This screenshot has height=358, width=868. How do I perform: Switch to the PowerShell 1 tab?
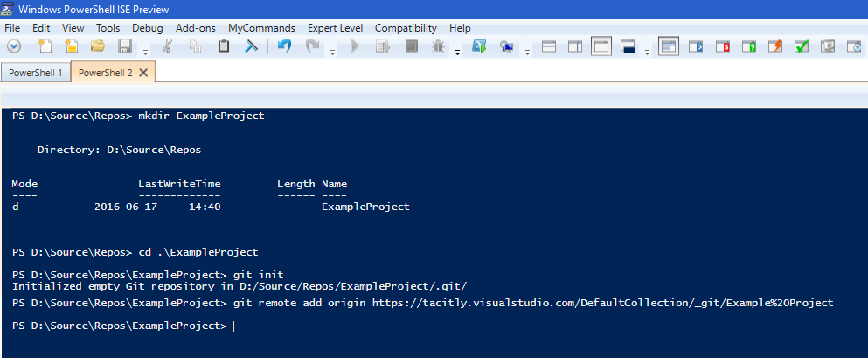click(35, 73)
